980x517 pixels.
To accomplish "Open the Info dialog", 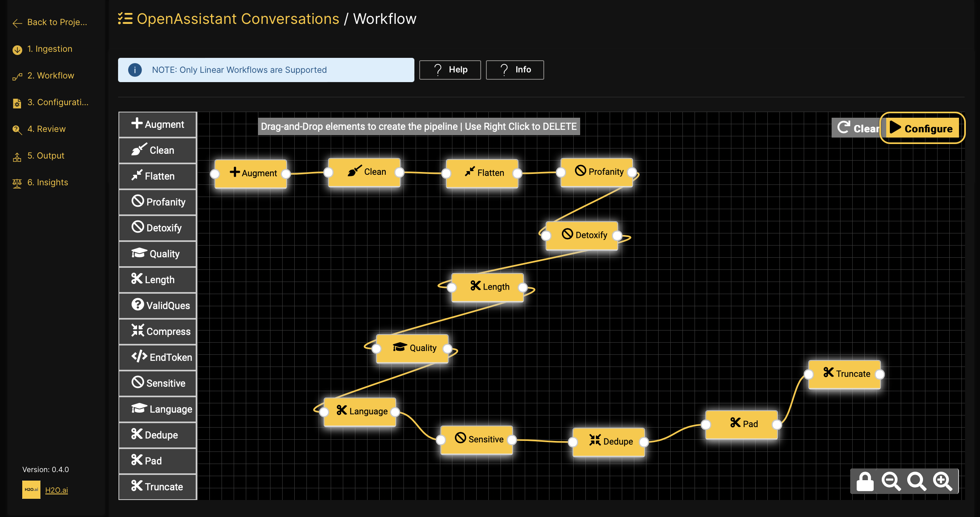I will pyautogui.click(x=515, y=70).
